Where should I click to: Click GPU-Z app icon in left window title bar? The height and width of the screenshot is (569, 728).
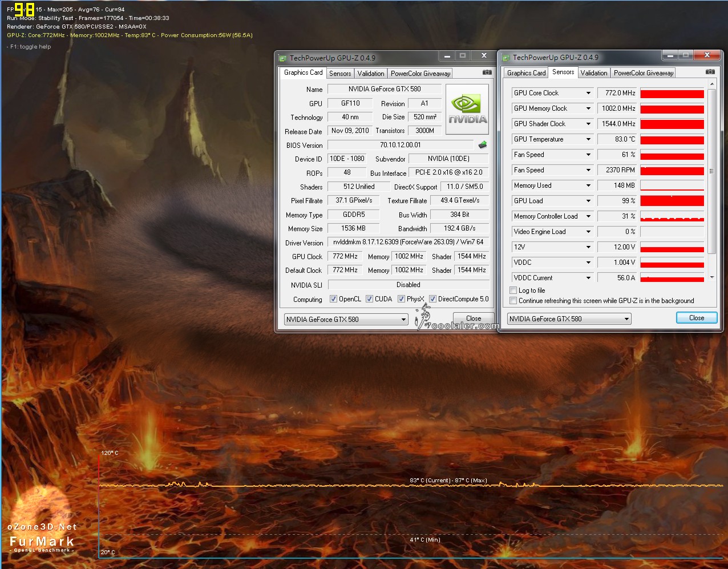(282, 58)
